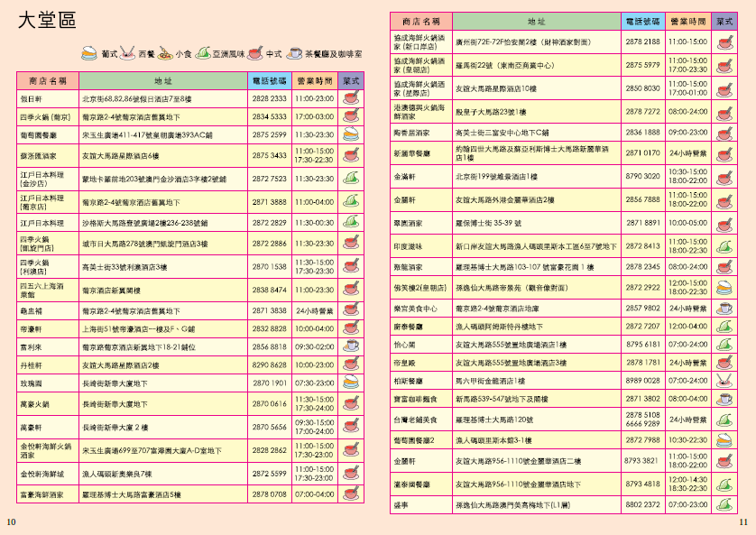Click the Portuguese dish icon in 2870 1901 row

point(351,383)
